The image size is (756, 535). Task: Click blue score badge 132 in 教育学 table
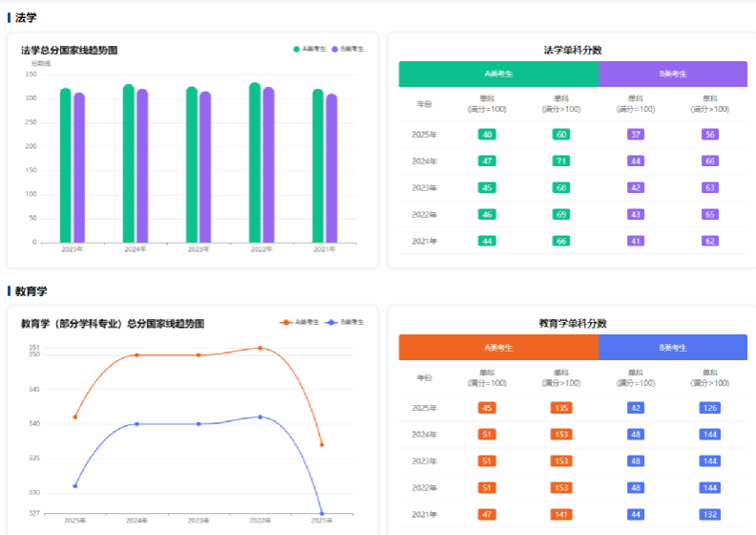coord(709,514)
